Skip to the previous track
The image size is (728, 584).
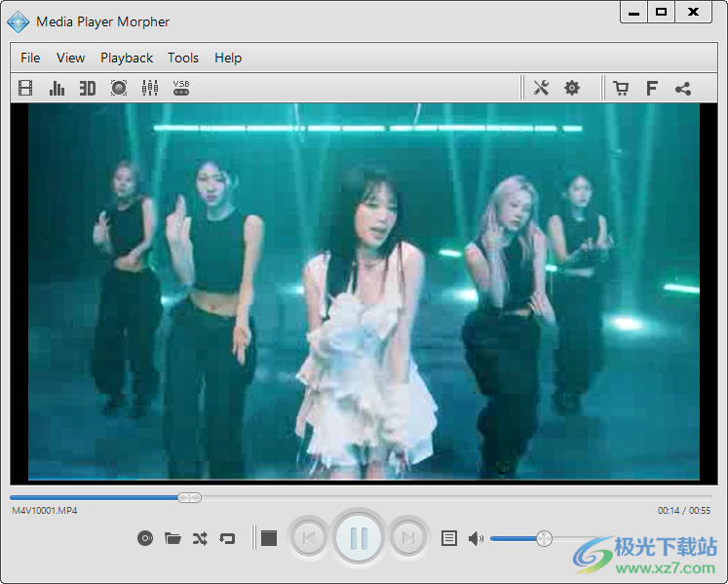309,538
